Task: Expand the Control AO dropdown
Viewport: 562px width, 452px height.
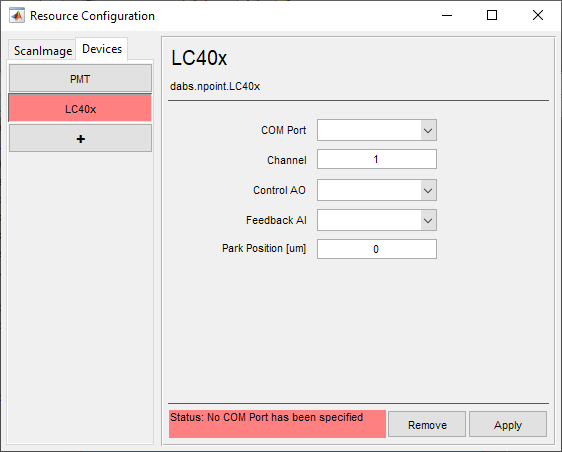Action: [x=428, y=190]
